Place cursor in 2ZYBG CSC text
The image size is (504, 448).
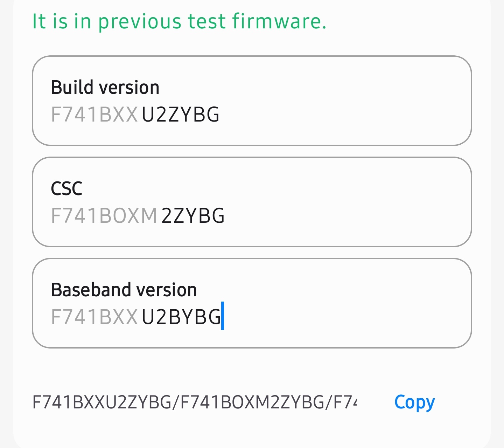coord(193,216)
